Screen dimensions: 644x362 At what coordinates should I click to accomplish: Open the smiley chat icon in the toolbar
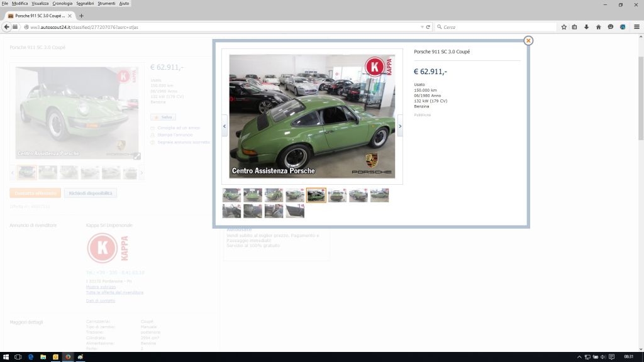click(x=611, y=27)
